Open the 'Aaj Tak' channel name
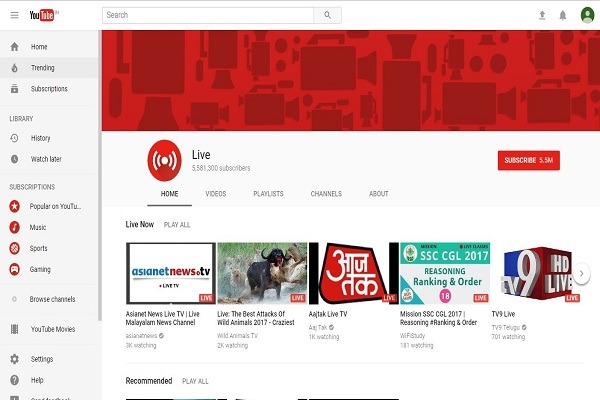This screenshot has height=400, width=600. 318,327
